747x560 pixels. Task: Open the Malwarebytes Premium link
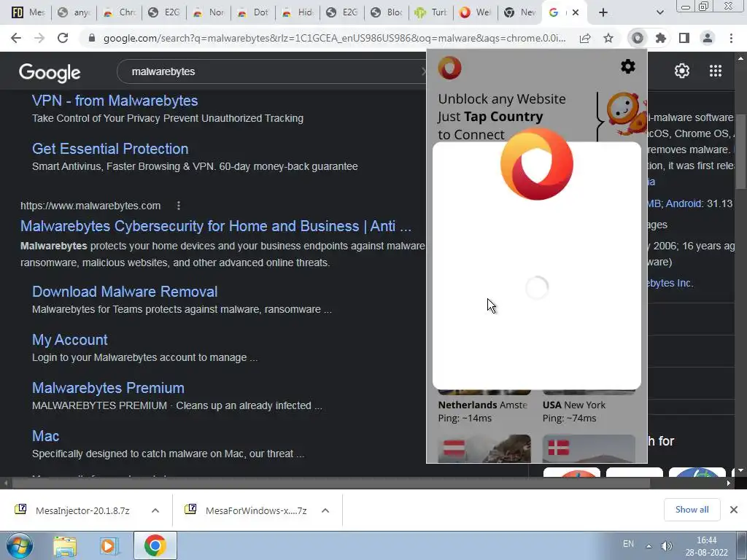coord(108,388)
